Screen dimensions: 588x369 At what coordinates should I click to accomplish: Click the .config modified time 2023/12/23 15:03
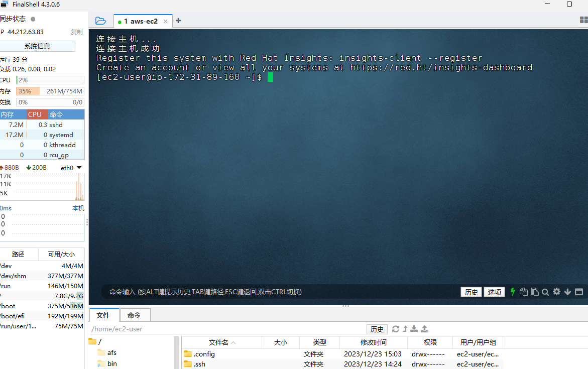373,354
